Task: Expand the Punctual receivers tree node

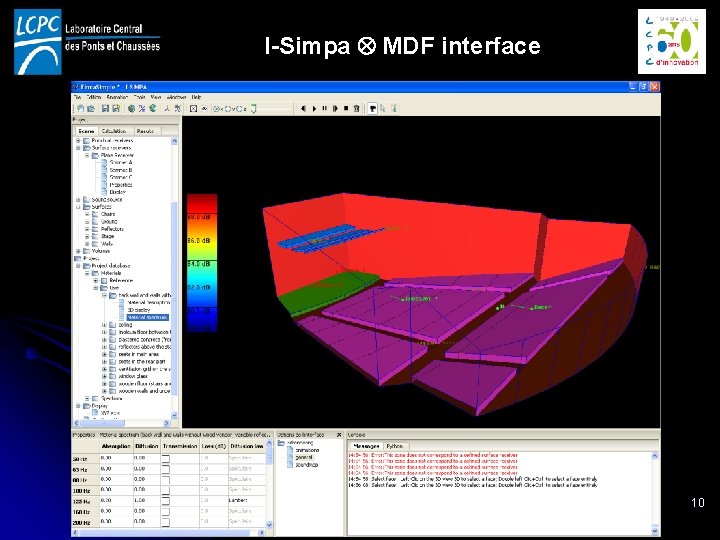Action: point(78,141)
